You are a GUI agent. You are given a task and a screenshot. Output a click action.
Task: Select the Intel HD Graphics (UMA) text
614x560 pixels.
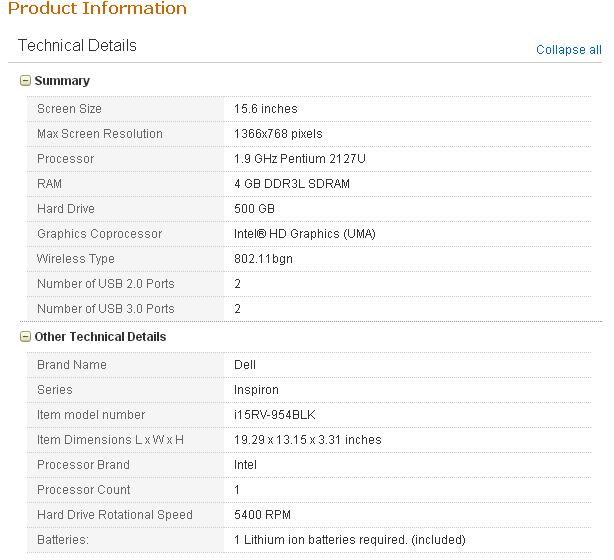tap(305, 234)
